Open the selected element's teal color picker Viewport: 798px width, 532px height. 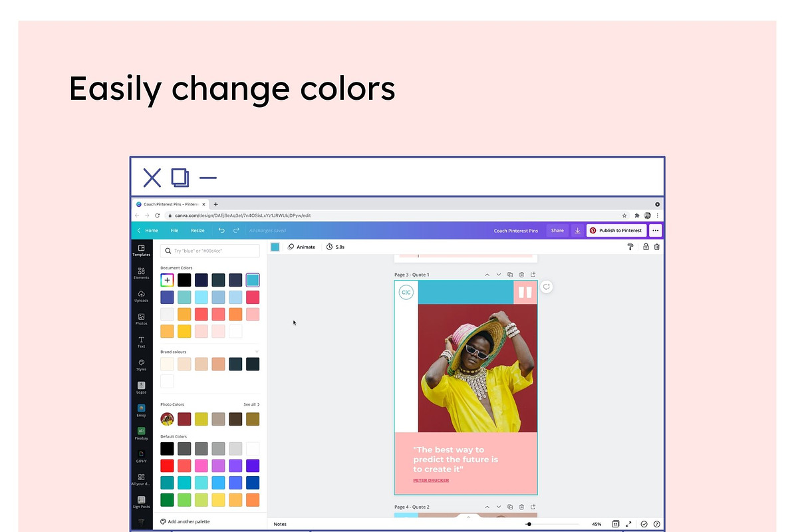coord(275,247)
